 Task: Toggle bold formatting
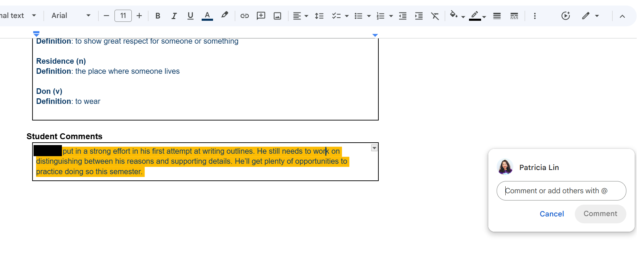[x=158, y=16]
